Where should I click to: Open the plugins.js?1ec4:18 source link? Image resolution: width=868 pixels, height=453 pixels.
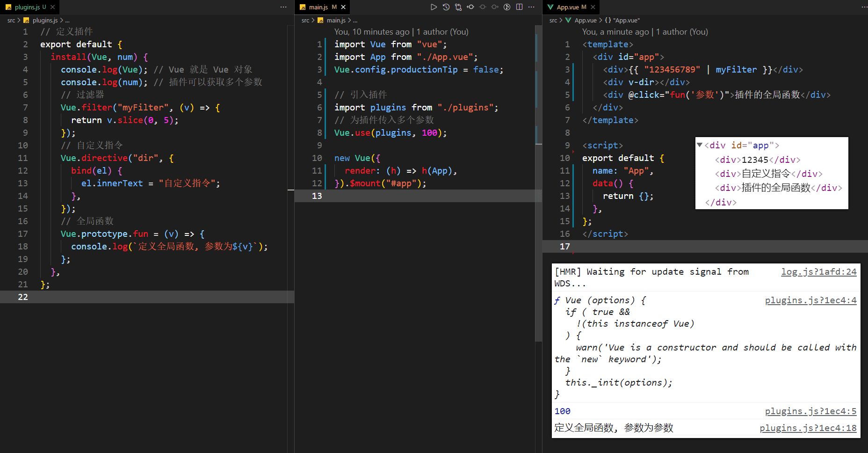808,428
